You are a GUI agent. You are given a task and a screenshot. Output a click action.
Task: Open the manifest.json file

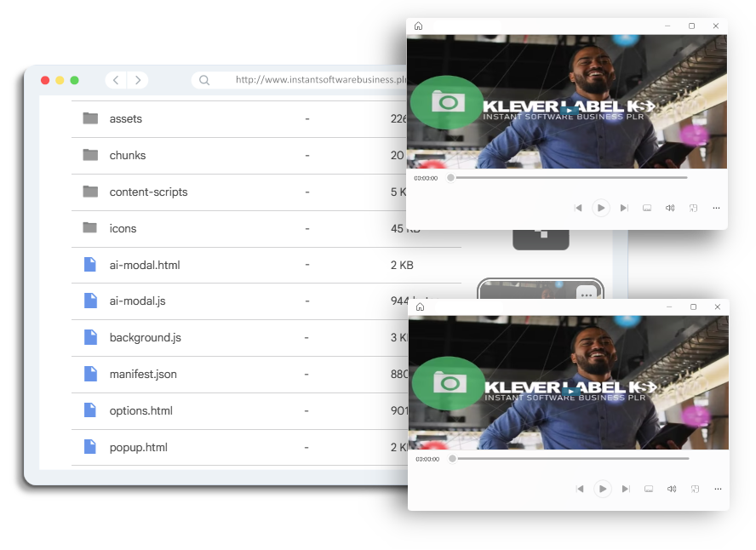point(143,375)
